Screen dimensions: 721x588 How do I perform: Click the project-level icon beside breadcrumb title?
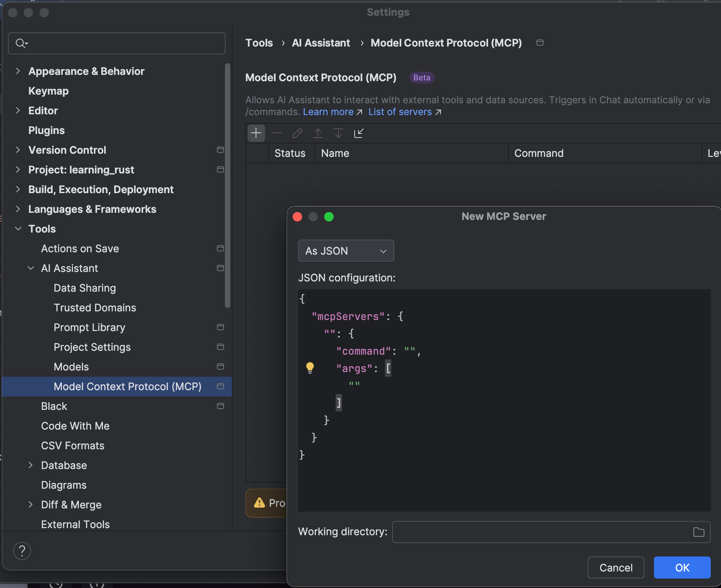[540, 43]
